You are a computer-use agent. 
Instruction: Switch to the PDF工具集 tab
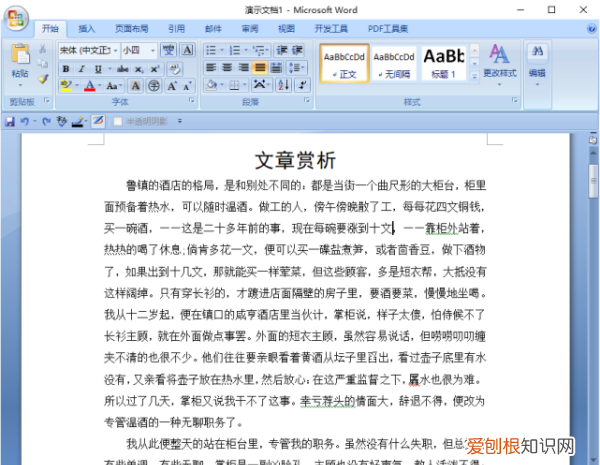[388, 29]
